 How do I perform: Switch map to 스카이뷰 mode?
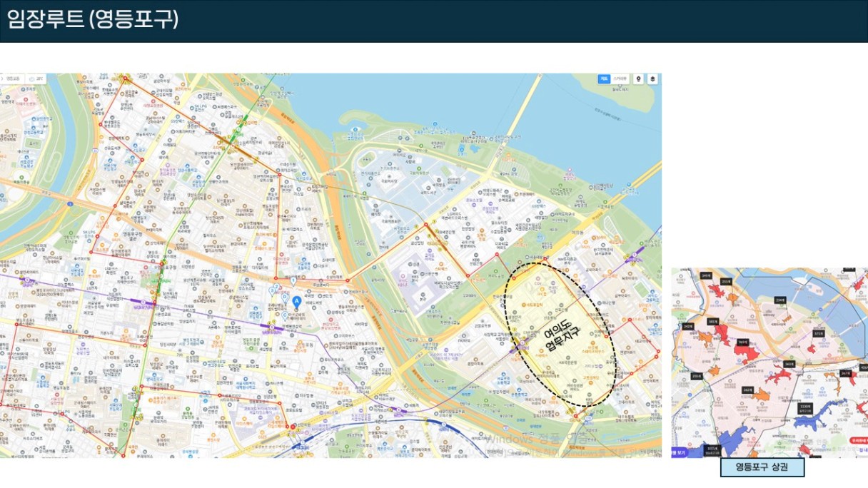point(621,78)
